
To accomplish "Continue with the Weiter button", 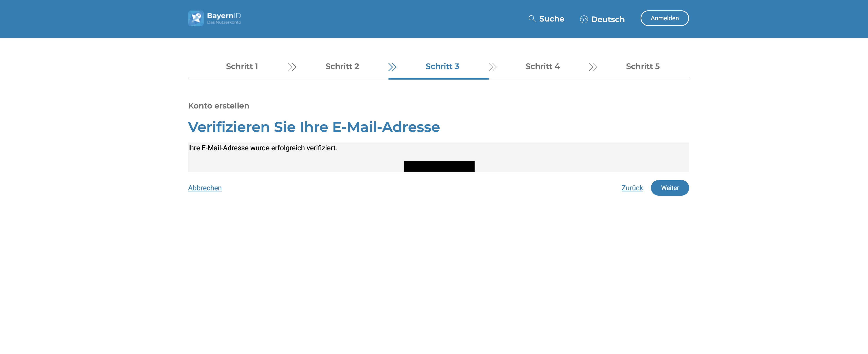I will tap(670, 188).
